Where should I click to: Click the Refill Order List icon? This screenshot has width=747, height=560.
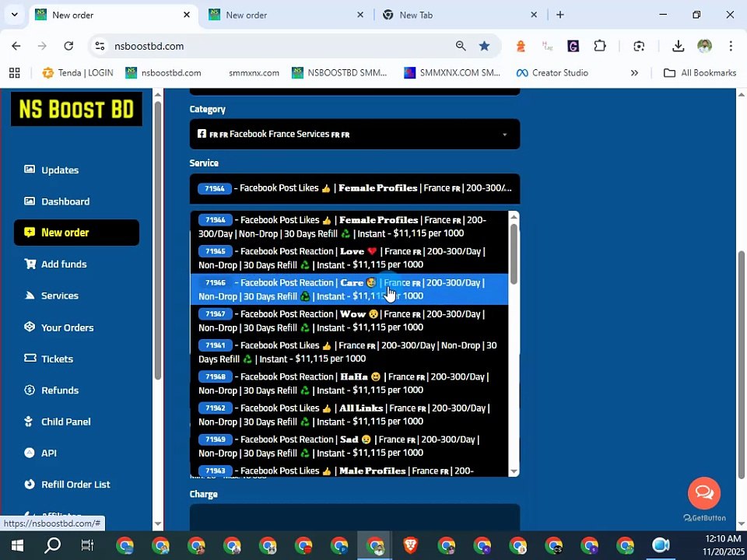click(30, 484)
